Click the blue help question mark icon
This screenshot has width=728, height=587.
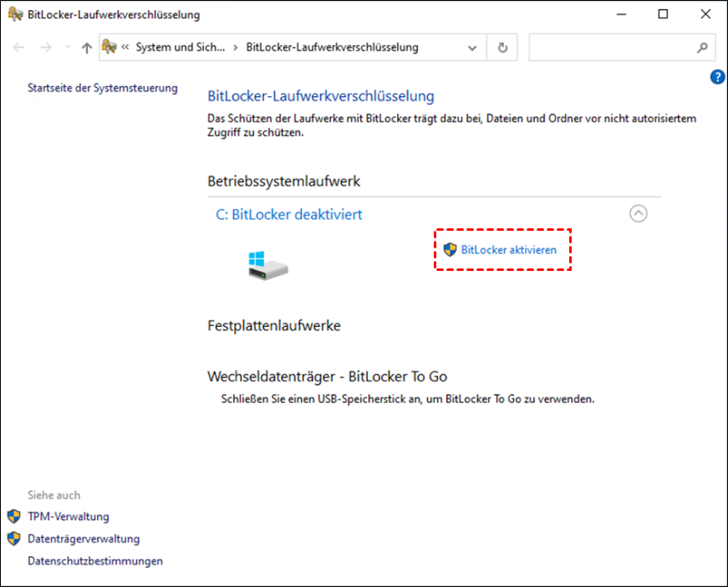(717, 77)
